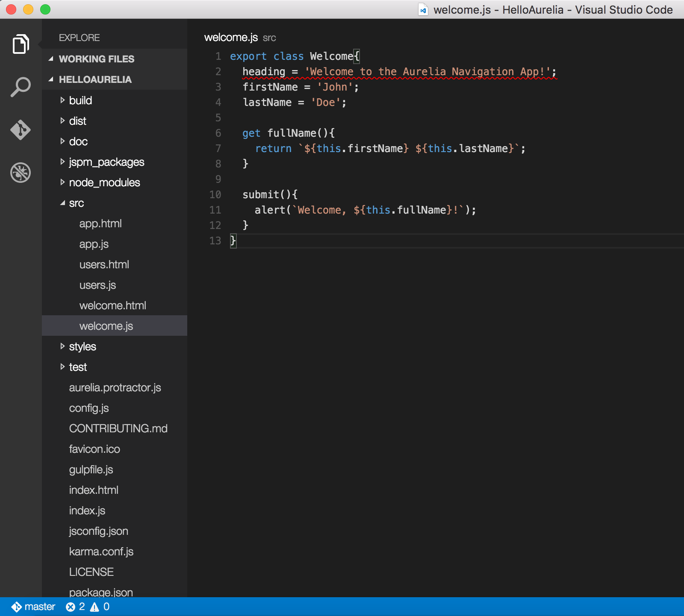Click the EXPLORE panel header

click(x=80, y=38)
